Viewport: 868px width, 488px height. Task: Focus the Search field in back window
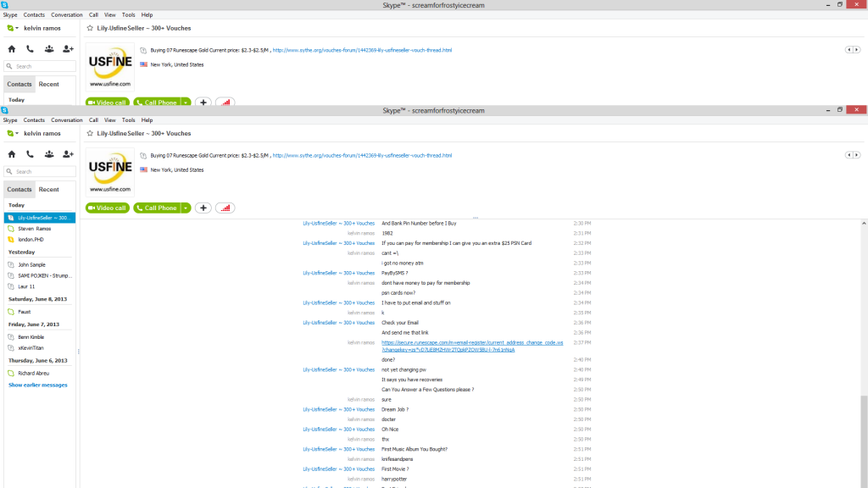pyautogui.click(x=40, y=66)
